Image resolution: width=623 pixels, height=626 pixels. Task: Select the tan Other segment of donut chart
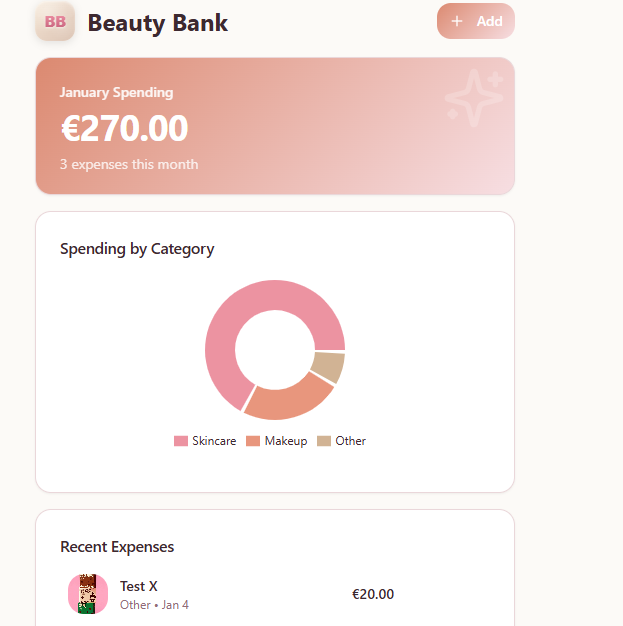tap(328, 366)
